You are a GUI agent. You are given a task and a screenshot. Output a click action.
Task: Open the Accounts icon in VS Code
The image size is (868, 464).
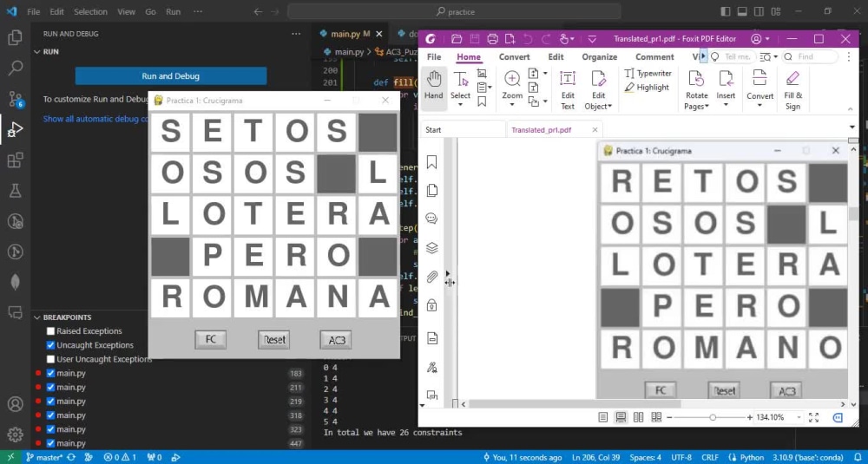[x=15, y=403]
